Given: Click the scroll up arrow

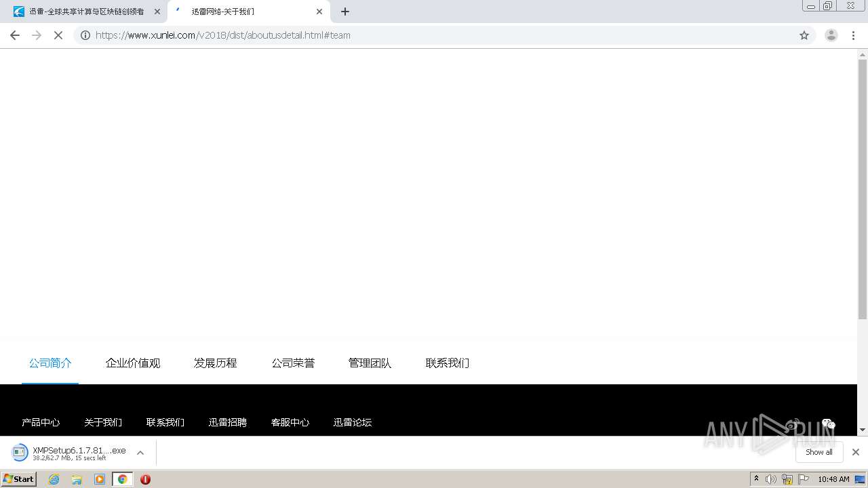Looking at the screenshot, I should 863,54.
